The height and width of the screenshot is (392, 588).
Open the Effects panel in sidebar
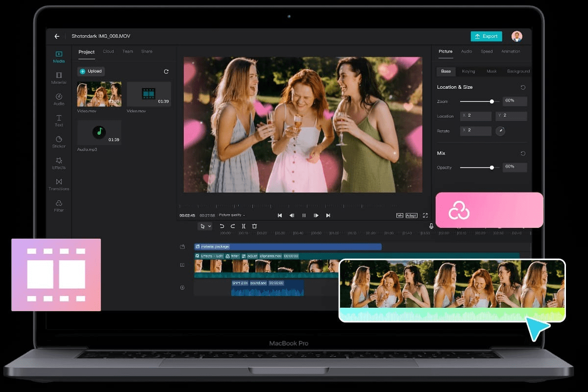[x=59, y=163]
